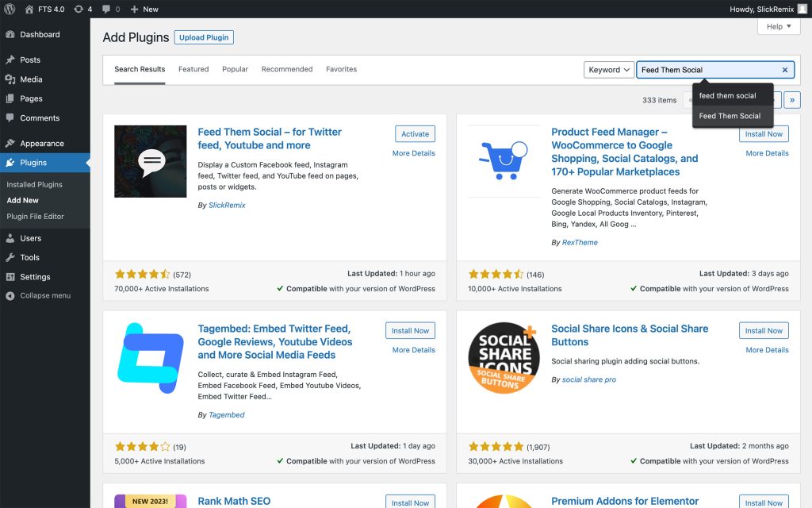The image size is (812, 508).
Task: Go to Posts in the sidebar
Action: coord(45,60)
